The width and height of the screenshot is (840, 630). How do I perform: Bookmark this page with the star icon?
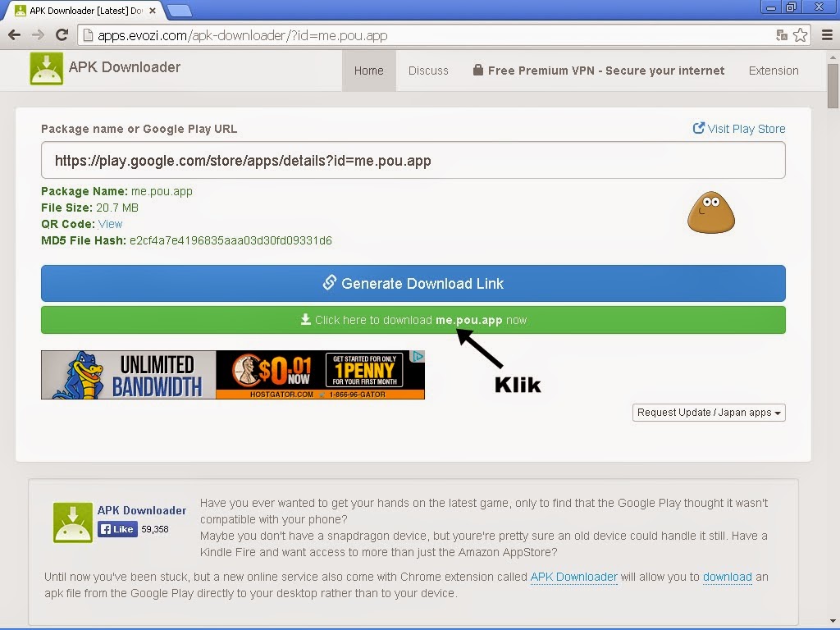click(801, 35)
